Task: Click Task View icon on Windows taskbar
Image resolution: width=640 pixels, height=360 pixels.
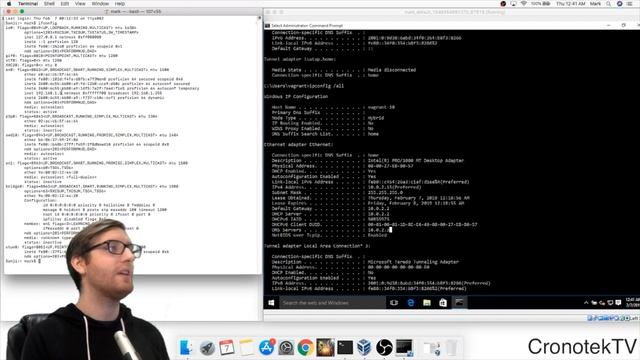Action: point(394,302)
